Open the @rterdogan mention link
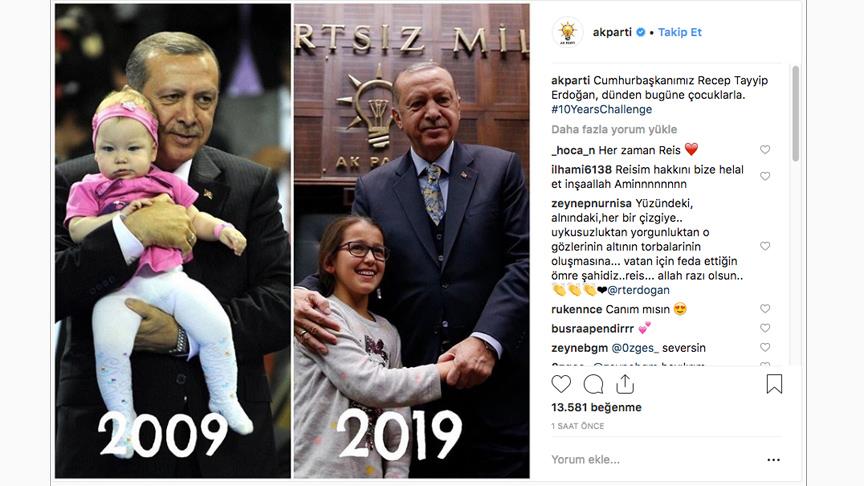This screenshot has width=864, height=486. coord(638,290)
